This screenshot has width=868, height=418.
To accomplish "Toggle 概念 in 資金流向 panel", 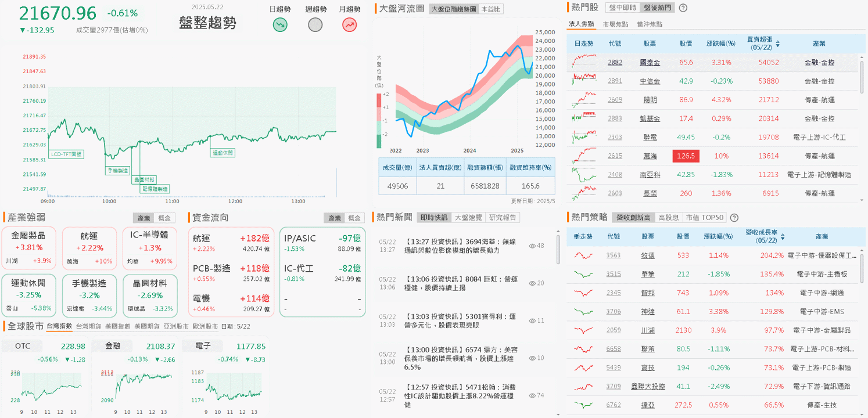I will [x=354, y=218].
